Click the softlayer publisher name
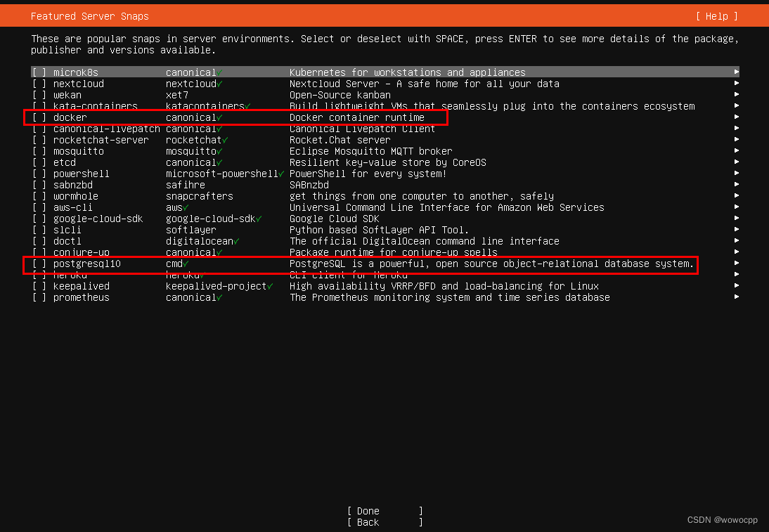The image size is (769, 532). click(x=190, y=231)
